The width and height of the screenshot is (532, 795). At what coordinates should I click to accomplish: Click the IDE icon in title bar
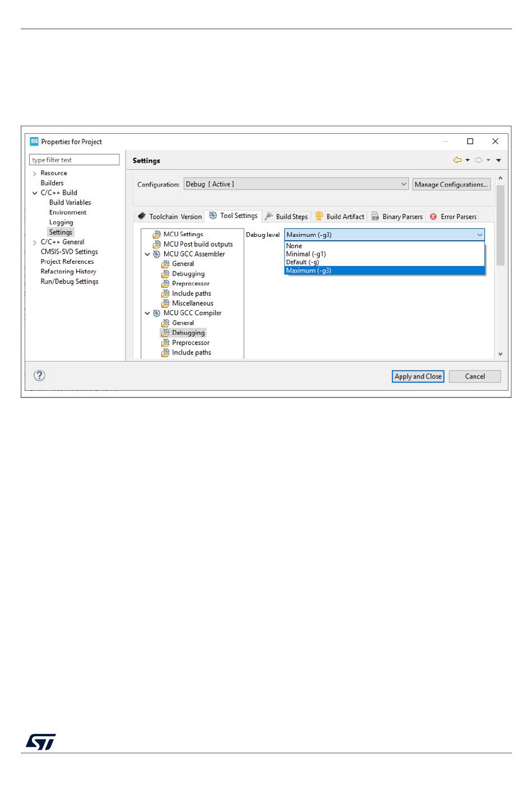coord(34,141)
